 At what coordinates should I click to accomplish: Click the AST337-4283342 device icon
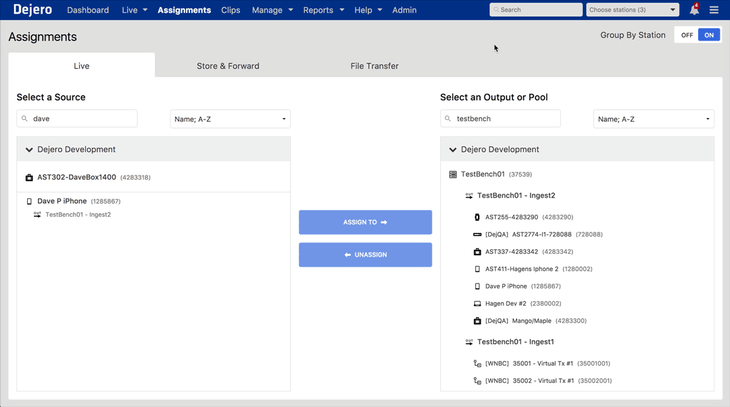pos(477,251)
